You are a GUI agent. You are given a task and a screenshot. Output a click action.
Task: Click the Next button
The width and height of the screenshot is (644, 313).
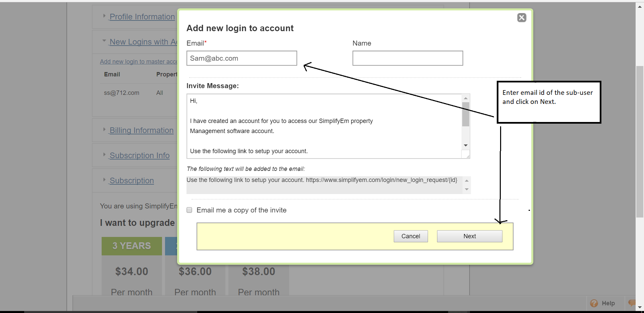pos(470,236)
